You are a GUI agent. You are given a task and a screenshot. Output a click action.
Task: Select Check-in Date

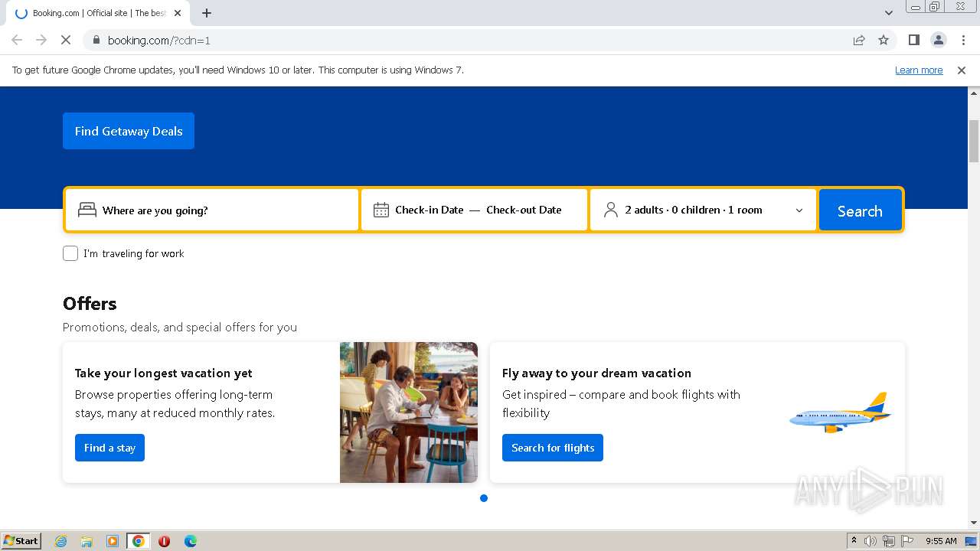429,210
